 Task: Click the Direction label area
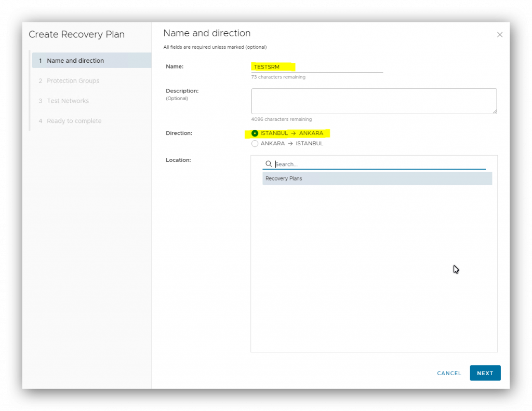pyautogui.click(x=179, y=133)
